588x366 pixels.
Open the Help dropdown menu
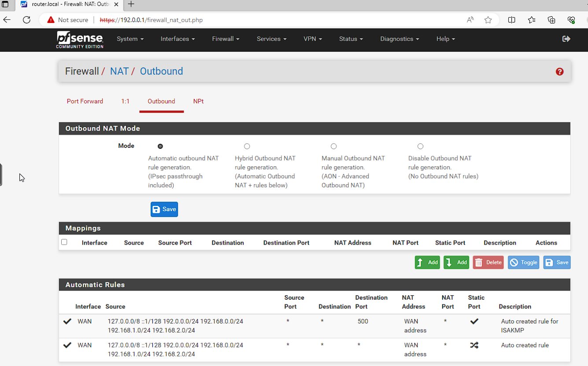pyautogui.click(x=446, y=39)
